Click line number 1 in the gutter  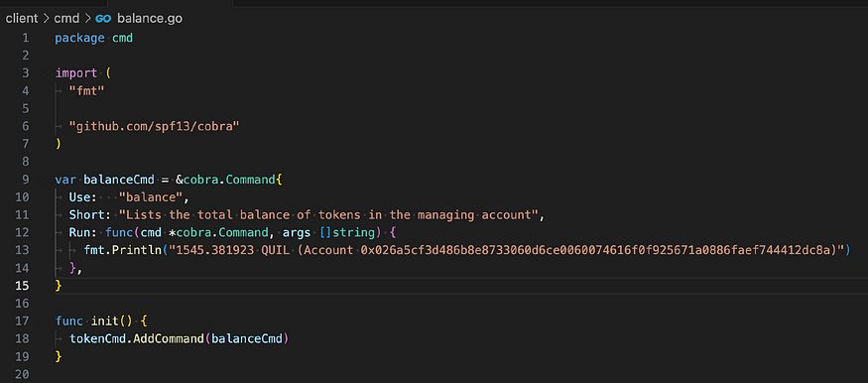[25, 38]
